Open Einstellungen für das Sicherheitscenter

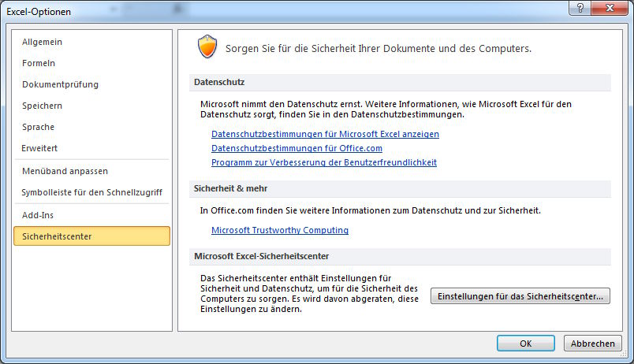[520, 296]
